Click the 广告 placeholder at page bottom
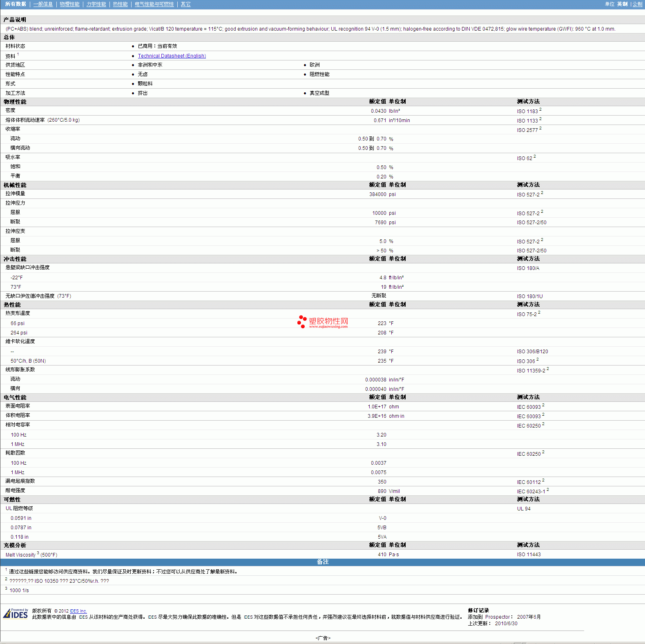 (323, 638)
